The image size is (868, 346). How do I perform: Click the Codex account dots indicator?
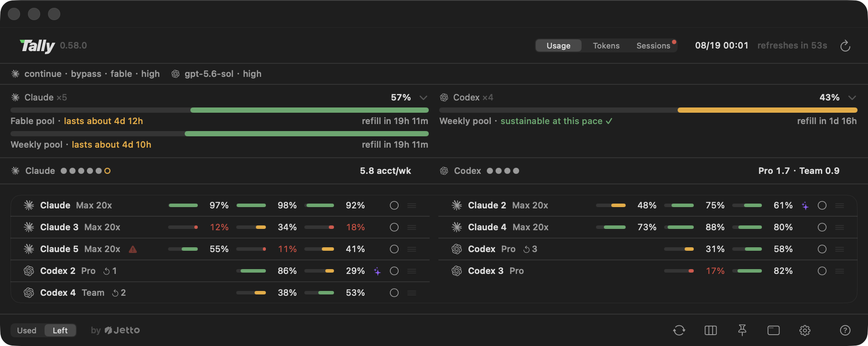[503, 171]
